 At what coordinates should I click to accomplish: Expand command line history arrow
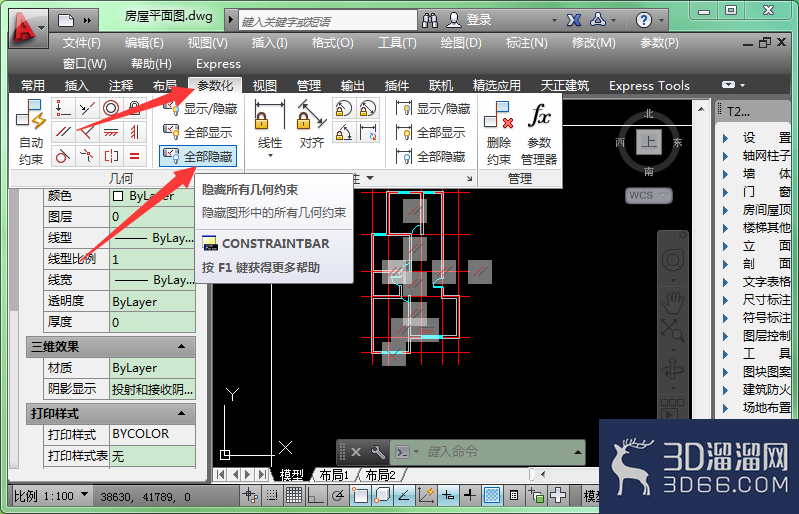tap(577, 452)
